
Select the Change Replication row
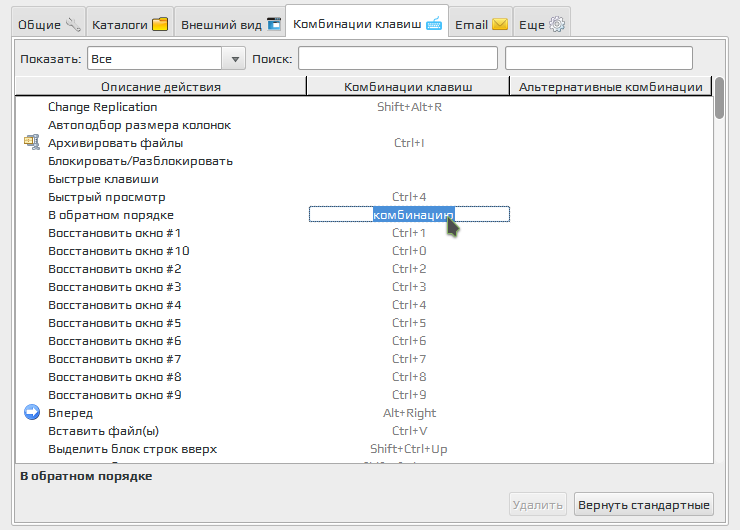(x=102, y=107)
